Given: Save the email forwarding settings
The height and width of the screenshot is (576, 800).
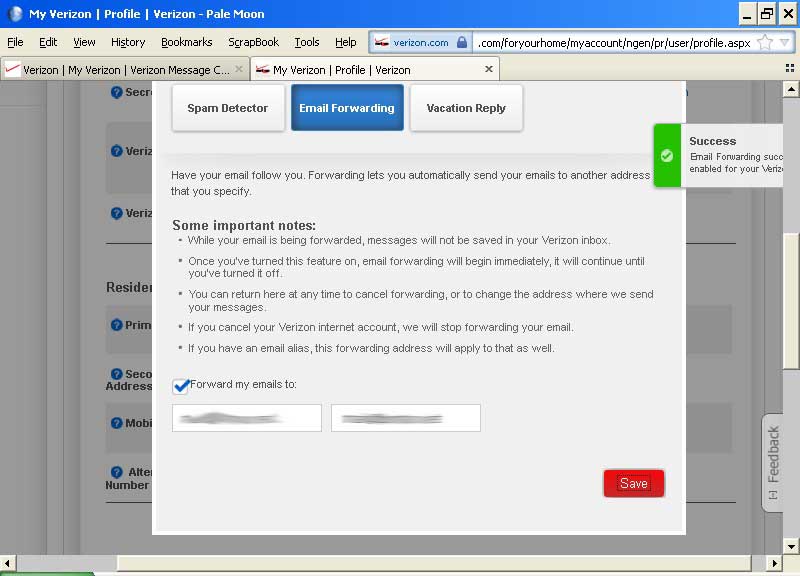Looking at the screenshot, I should [x=634, y=483].
